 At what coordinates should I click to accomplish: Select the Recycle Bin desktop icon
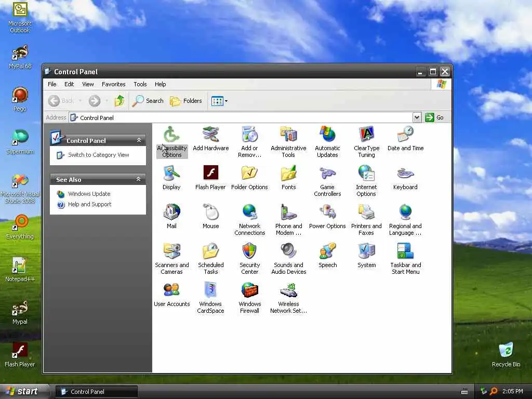tap(506, 355)
